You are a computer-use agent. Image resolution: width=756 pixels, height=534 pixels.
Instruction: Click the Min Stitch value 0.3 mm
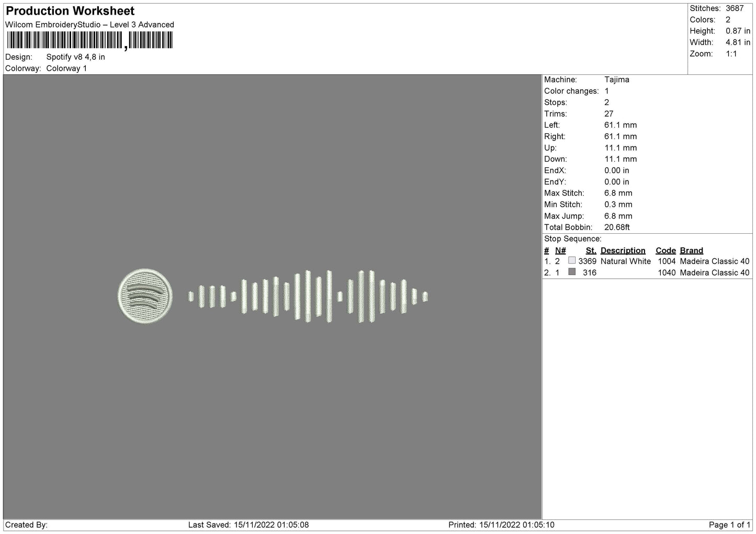pyautogui.click(x=618, y=204)
